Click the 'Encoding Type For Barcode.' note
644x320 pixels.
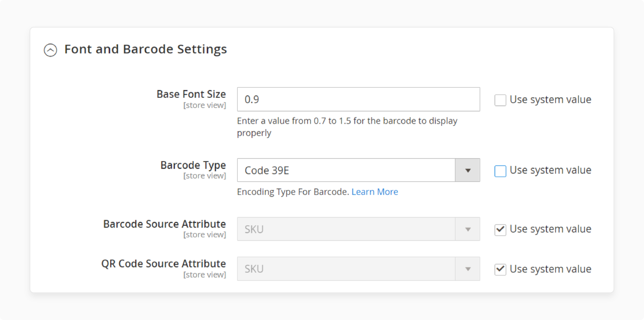[x=293, y=192]
